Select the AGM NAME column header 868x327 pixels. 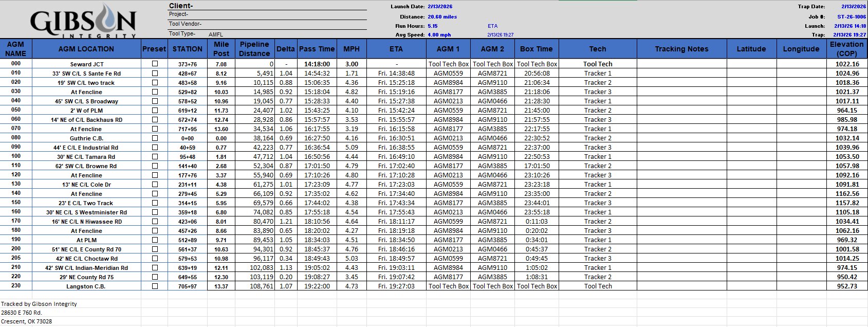[x=16, y=49]
